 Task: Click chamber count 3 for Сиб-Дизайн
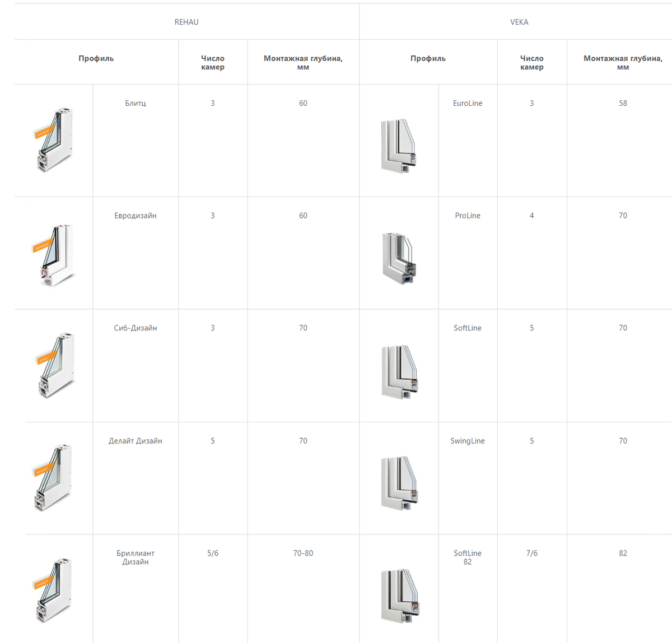point(213,328)
